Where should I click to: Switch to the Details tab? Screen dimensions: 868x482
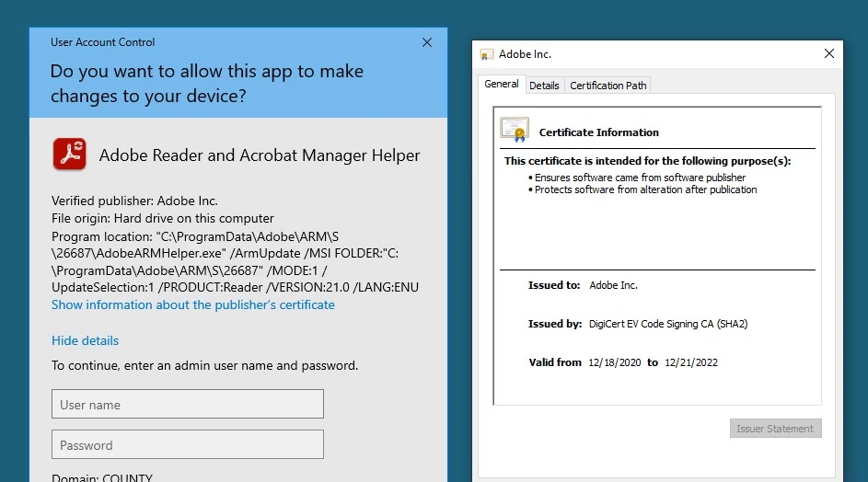[x=544, y=86]
